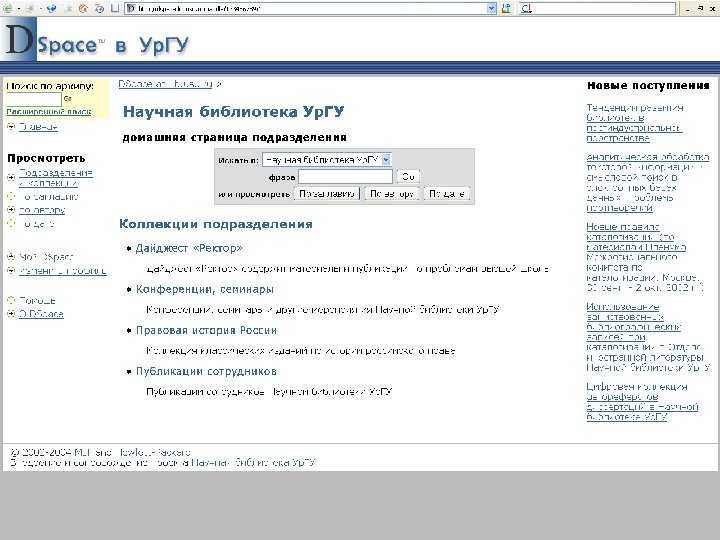Viewport: 720px width, 540px height.
Task: Choose the search engine icon in browser search box
Action: 526,8
